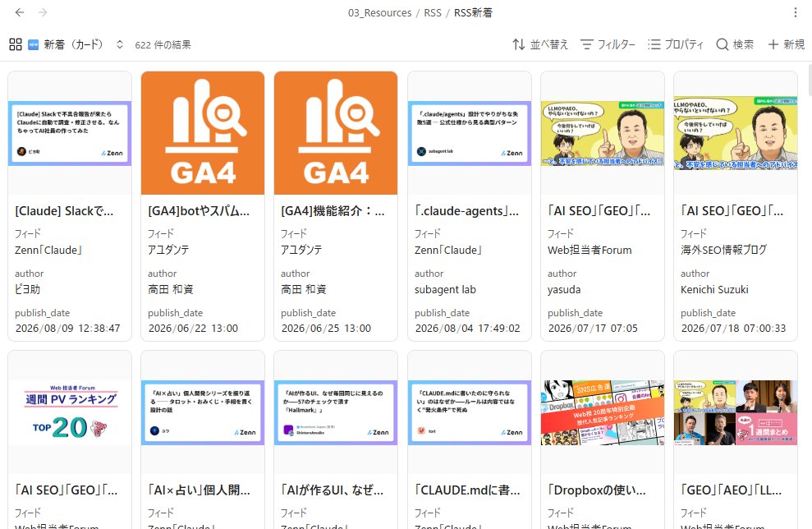Click the card grid layout icon
Viewport: 812px width, 529px height.
pyautogui.click(x=16, y=44)
